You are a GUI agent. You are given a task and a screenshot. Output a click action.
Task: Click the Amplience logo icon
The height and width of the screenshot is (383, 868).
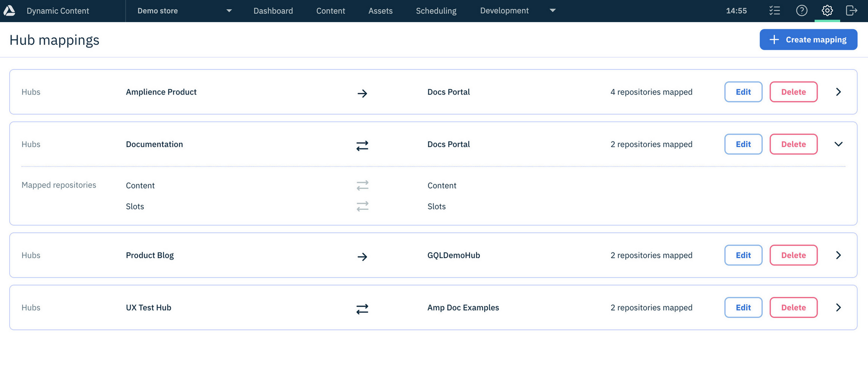coord(9,10)
